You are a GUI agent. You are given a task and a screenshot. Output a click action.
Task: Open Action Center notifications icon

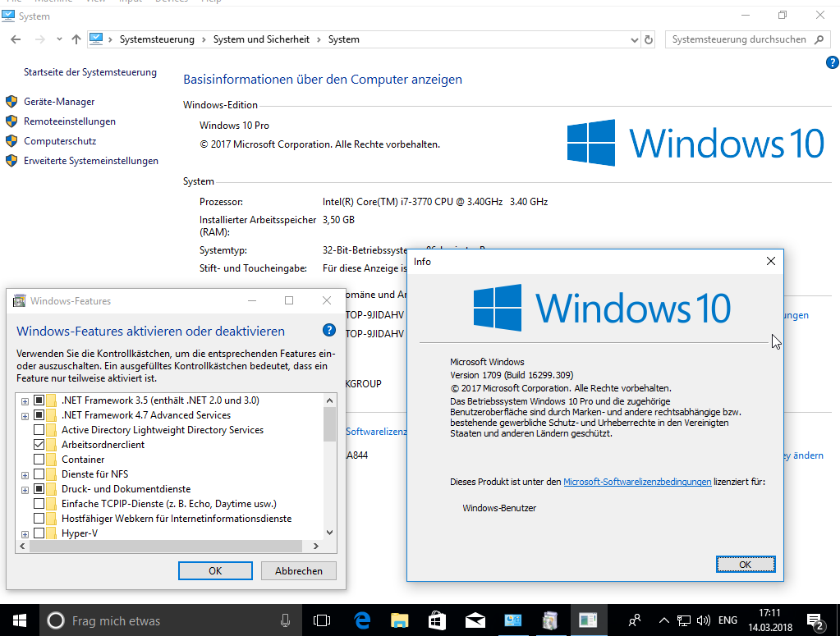click(815, 621)
